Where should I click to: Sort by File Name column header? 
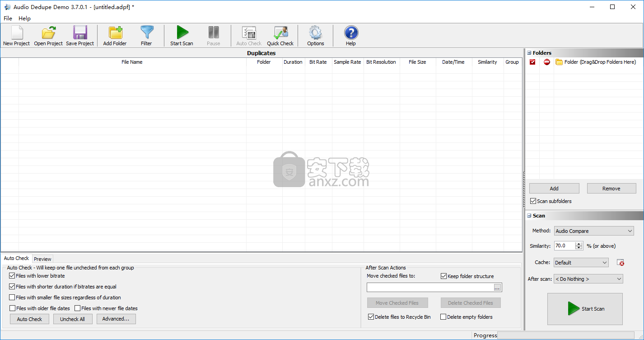(x=132, y=62)
